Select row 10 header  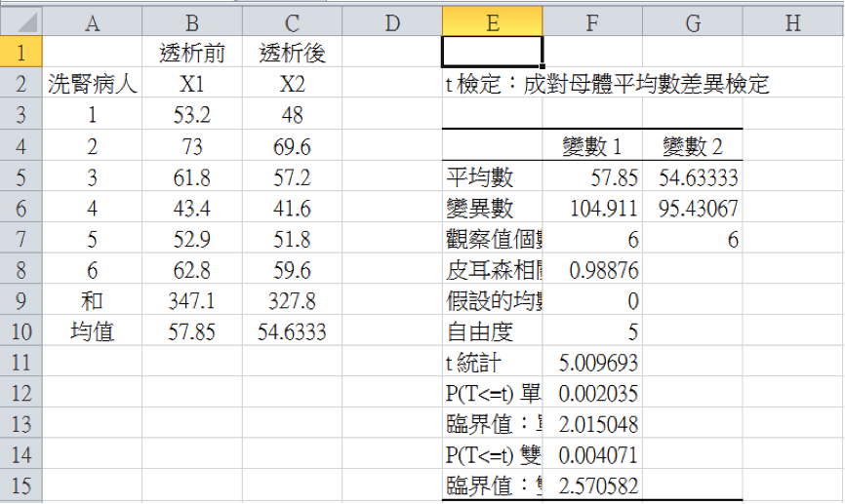(20, 332)
